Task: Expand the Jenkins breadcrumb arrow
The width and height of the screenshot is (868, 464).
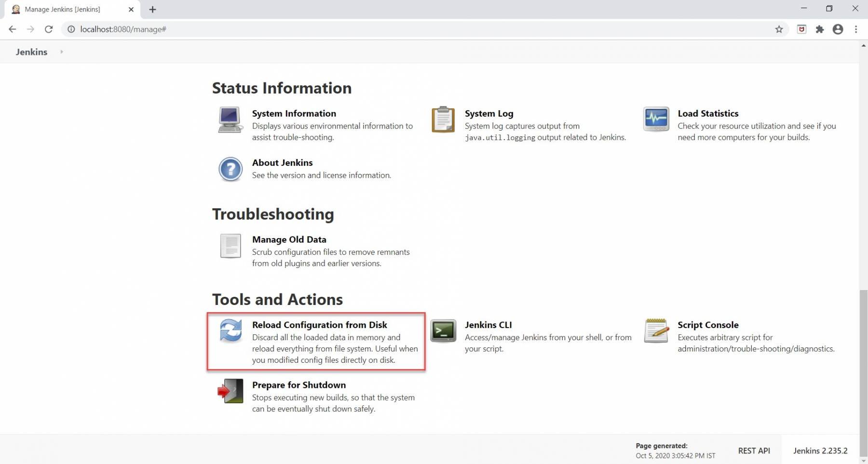Action: pos(62,52)
